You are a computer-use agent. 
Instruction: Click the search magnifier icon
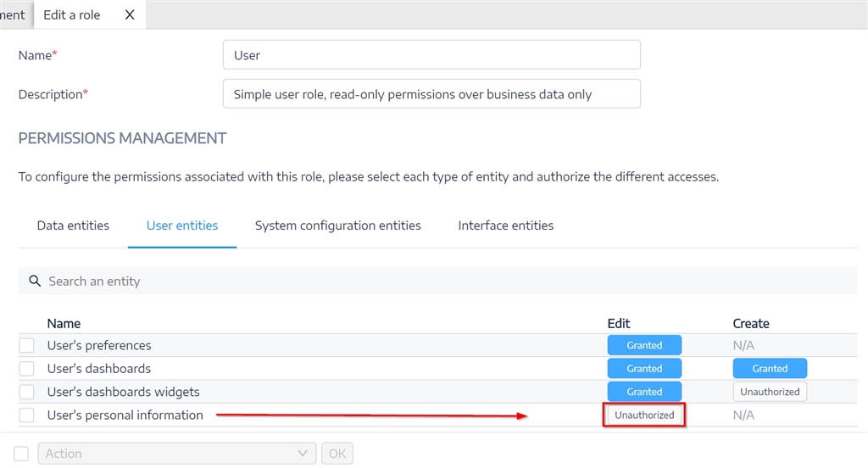point(35,281)
